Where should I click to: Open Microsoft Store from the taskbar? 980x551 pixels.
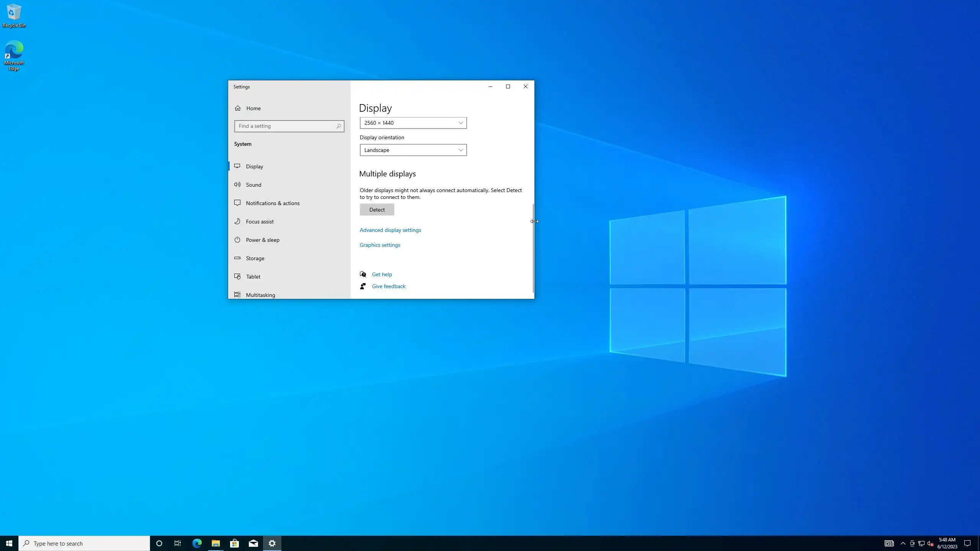(234, 543)
